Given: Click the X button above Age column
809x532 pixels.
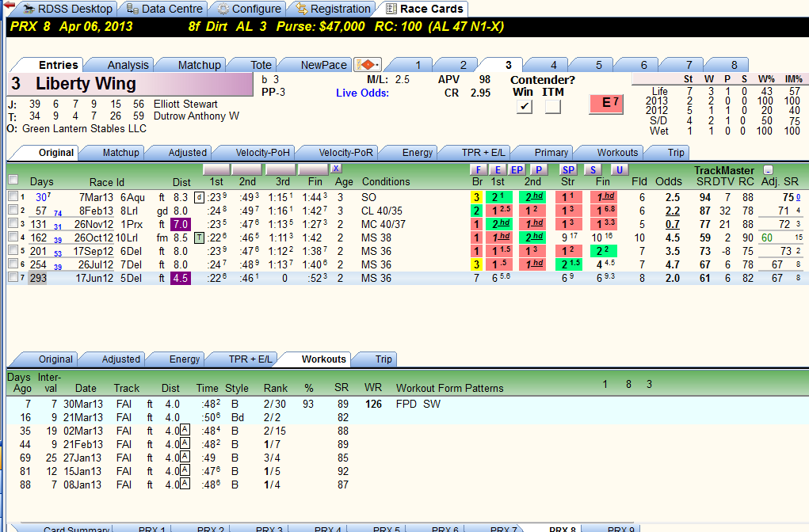Looking at the screenshot, I should [x=336, y=169].
